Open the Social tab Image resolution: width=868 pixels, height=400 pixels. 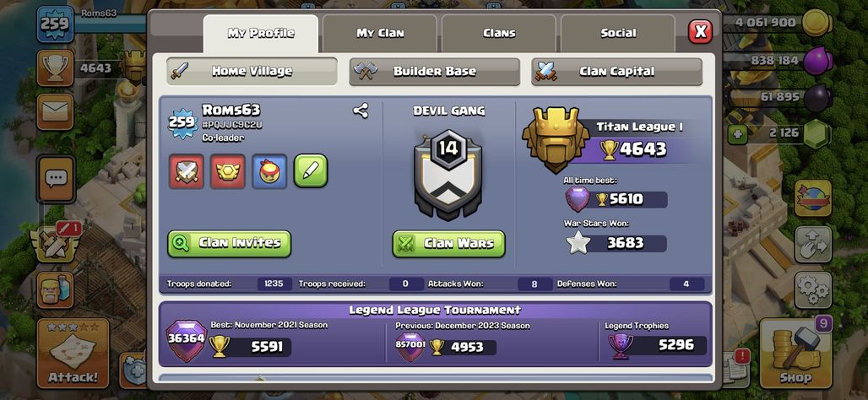click(x=618, y=33)
